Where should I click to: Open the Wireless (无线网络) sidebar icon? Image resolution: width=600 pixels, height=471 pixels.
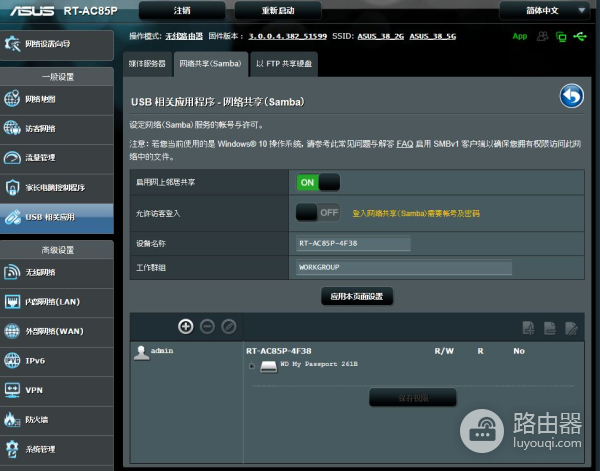[12, 272]
